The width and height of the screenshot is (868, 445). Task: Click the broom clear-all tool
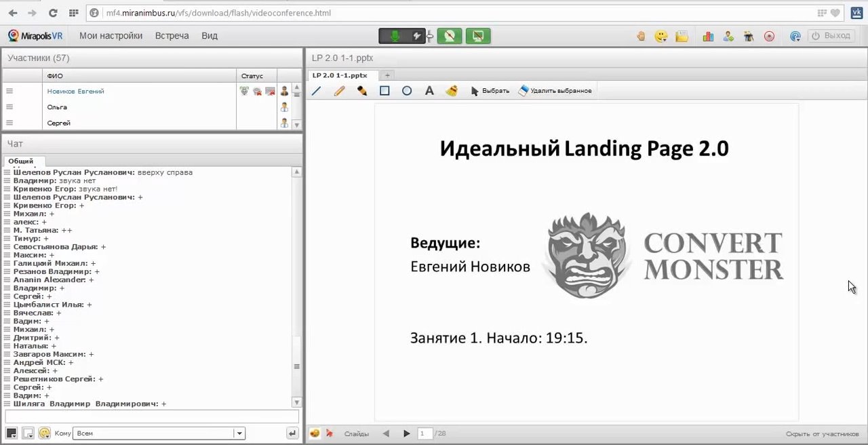(452, 91)
